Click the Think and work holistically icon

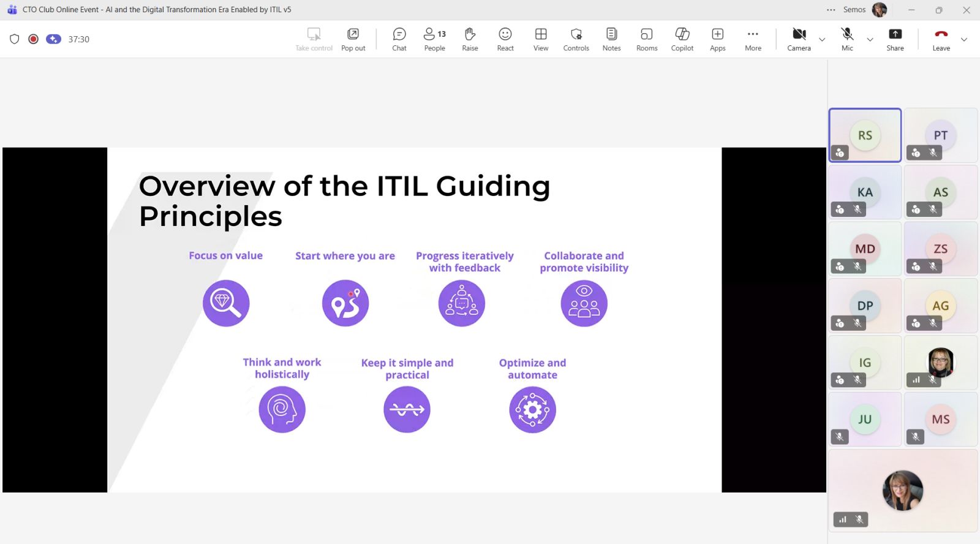point(282,409)
